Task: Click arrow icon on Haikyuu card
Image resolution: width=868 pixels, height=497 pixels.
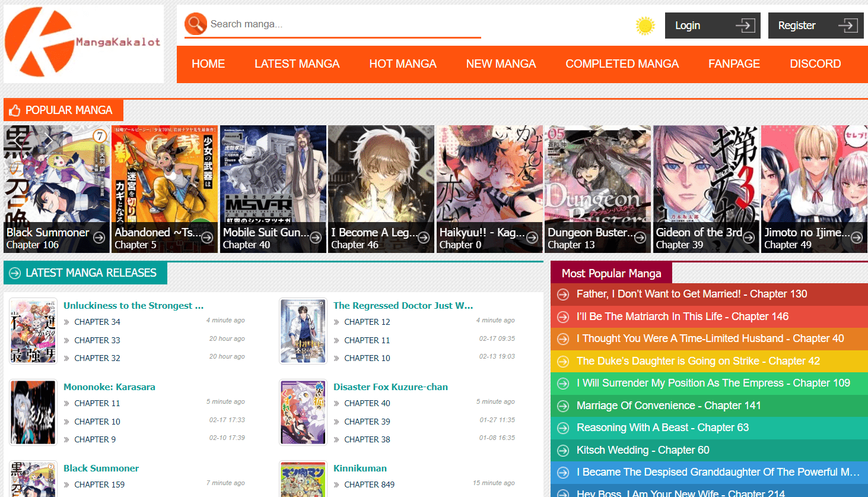Action: [532, 238]
